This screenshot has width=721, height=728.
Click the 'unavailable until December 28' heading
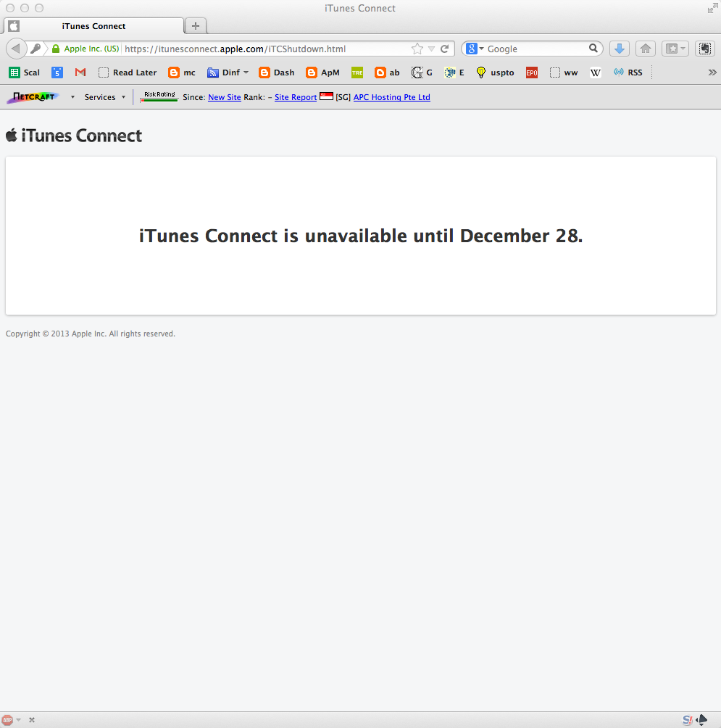(x=361, y=236)
